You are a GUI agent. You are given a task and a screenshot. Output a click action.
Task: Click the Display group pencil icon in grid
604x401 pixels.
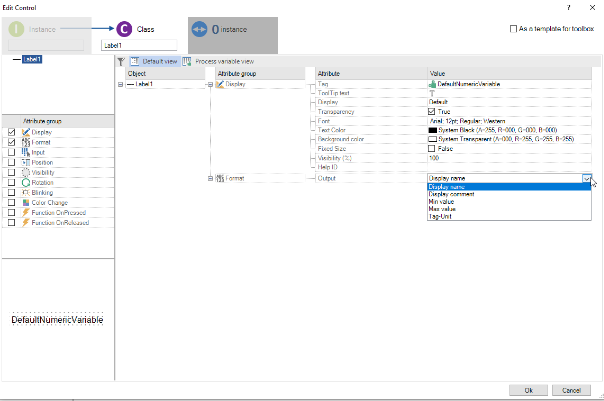[220, 84]
